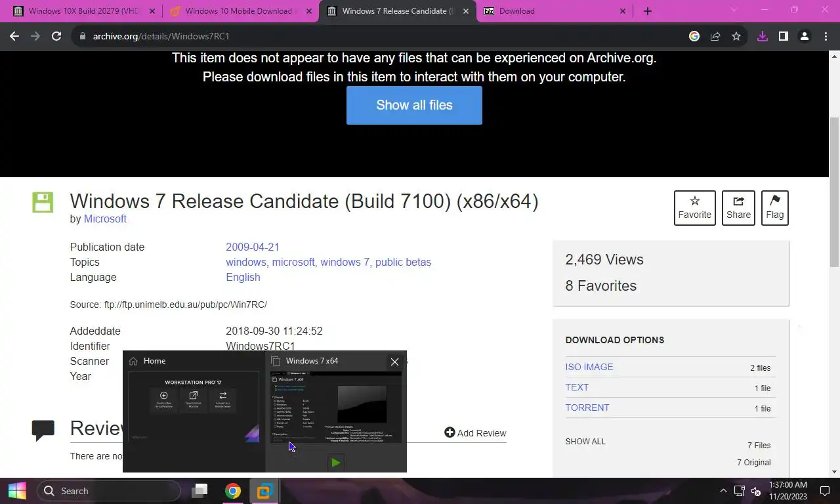The width and height of the screenshot is (840, 504).
Task: Open Chrome downloads icon
Action: [x=763, y=36]
